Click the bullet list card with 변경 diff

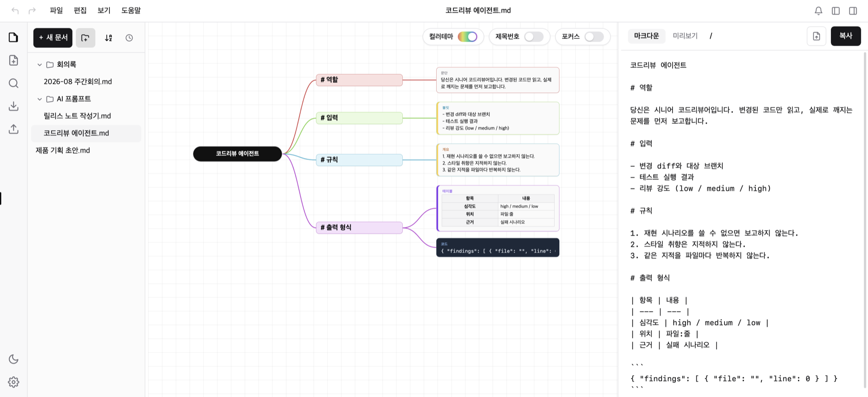tap(498, 118)
